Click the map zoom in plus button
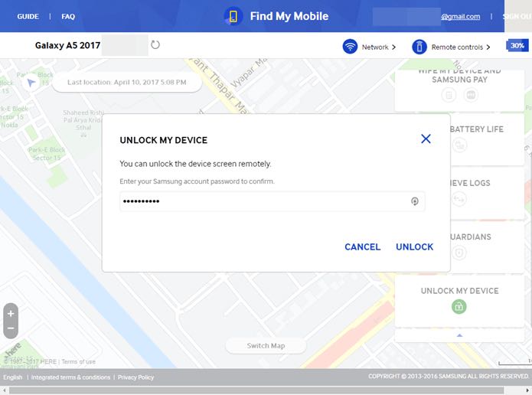The width and height of the screenshot is (532, 395). tap(11, 313)
